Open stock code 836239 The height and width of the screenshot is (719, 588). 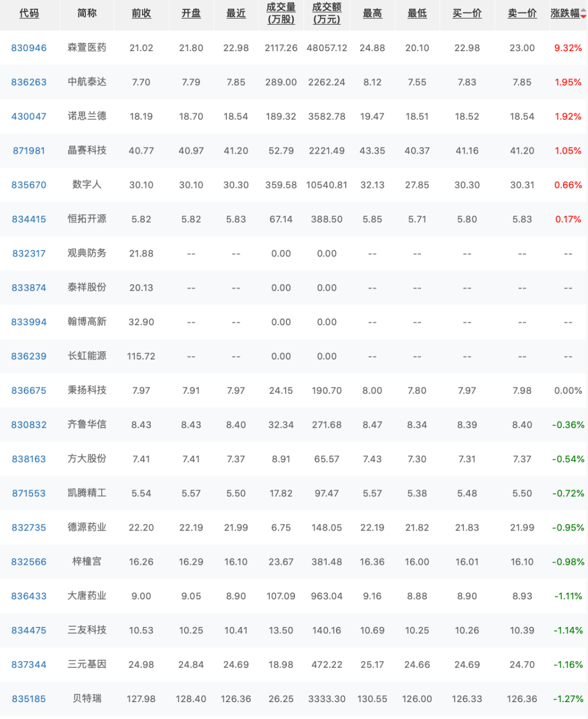pos(29,357)
